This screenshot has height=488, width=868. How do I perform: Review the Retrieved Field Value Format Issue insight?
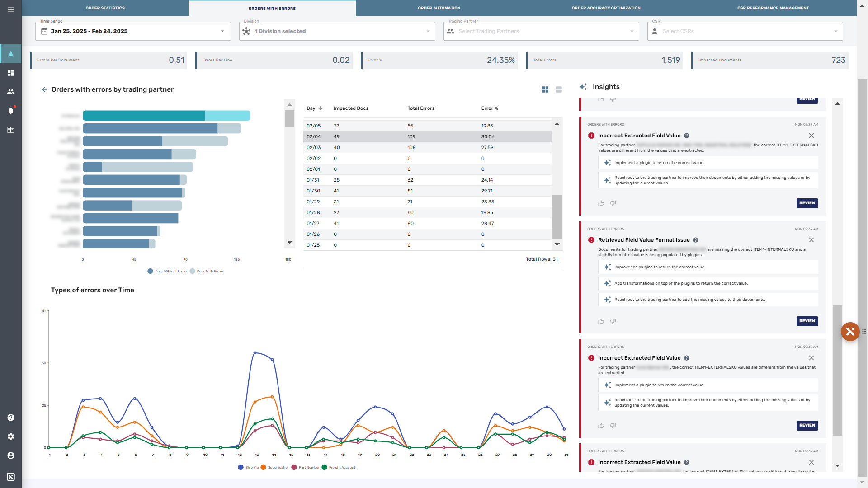[807, 321]
